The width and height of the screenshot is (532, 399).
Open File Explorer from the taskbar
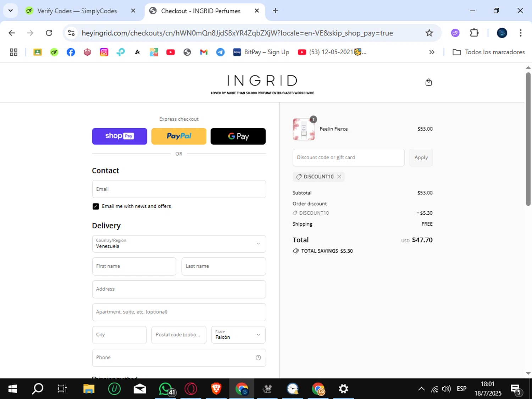coord(89,389)
